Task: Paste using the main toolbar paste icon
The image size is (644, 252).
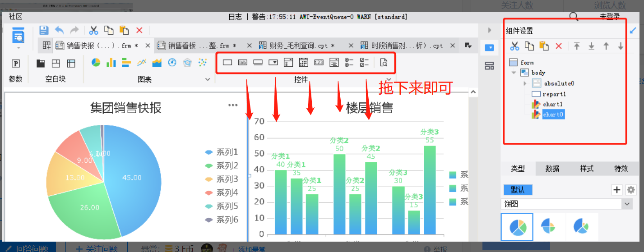Action: coord(124,30)
